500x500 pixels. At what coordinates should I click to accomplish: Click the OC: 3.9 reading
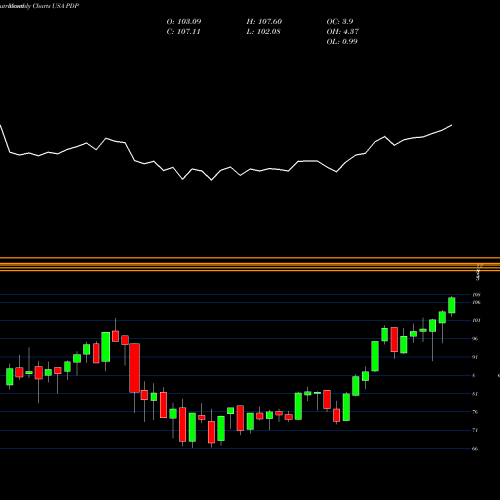click(340, 22)
